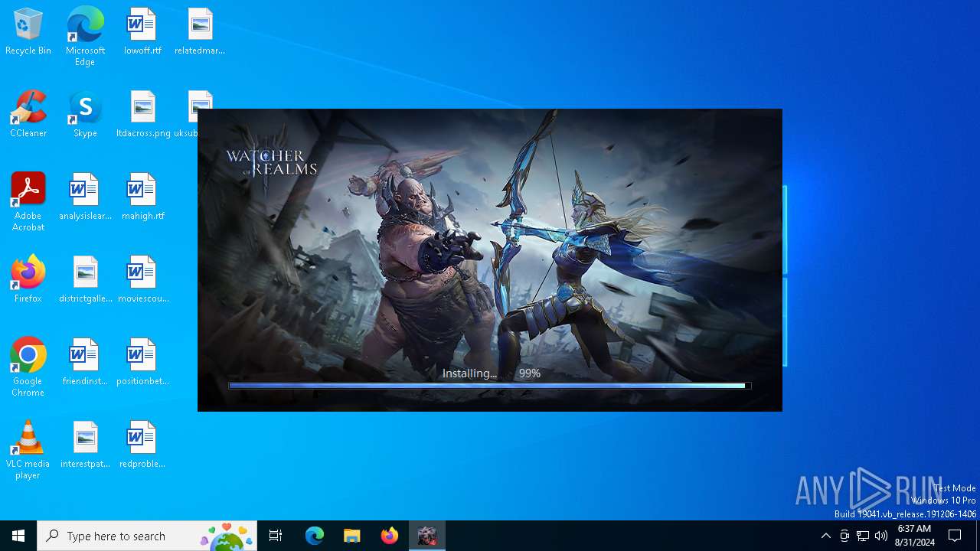Image resolution: width=980 pixels, height=551 pixels.
Task: Switch to Watcher of Realms installer taskbar button
Action: pyautogui.click(x=427, y=536)
